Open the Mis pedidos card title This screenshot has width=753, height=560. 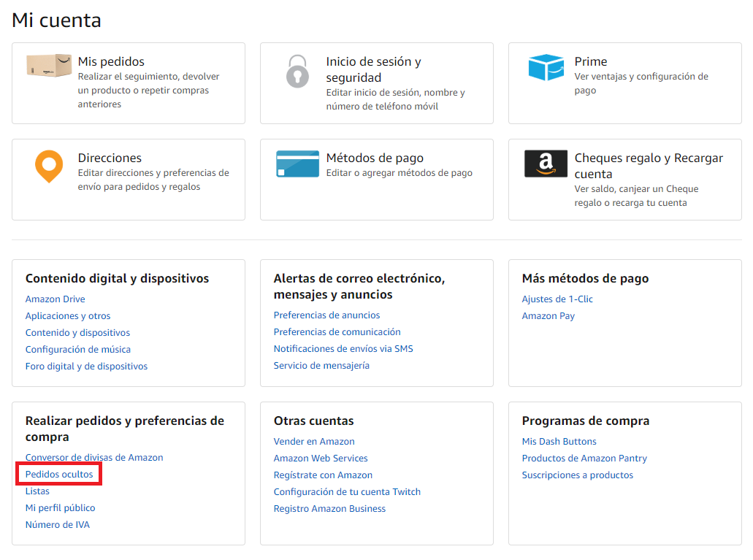tap(111, 61)
